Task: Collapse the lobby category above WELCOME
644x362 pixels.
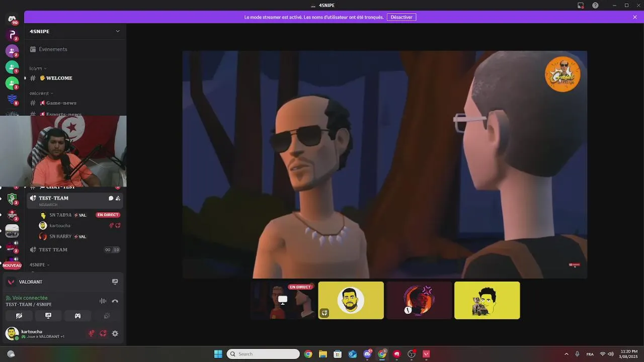Action: click(x=38, y=68)
